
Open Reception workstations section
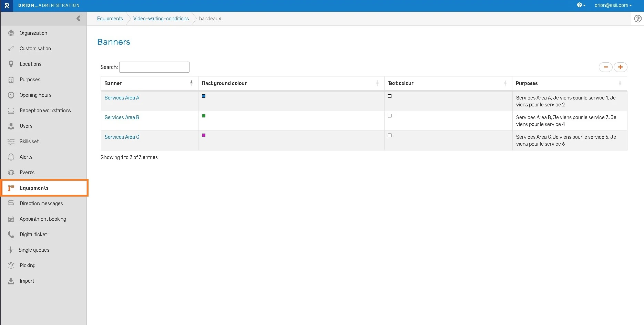pos(45,111)
